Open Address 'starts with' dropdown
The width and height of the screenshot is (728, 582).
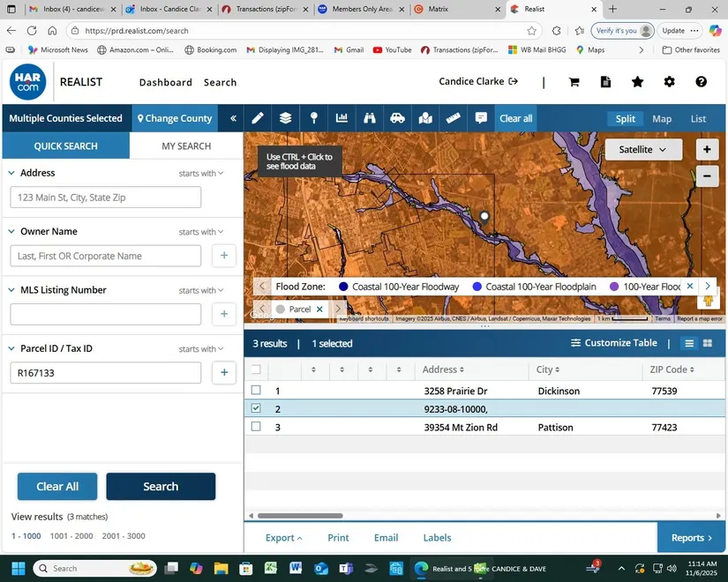point(201,174)
